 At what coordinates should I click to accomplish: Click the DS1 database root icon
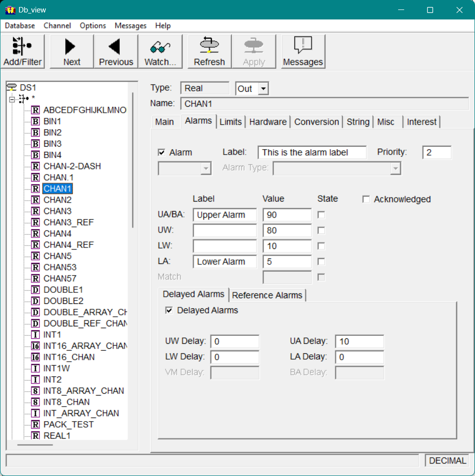(x=11, y=87)
